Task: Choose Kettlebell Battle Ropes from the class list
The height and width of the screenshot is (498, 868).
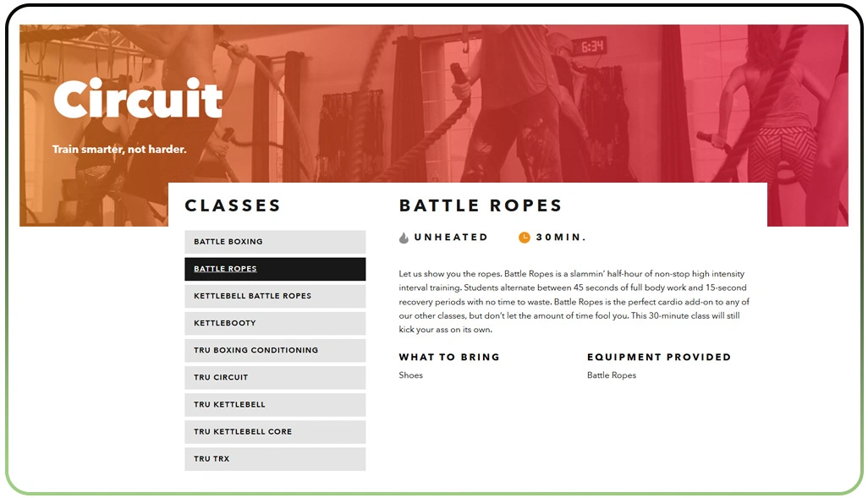Action: 275,296
